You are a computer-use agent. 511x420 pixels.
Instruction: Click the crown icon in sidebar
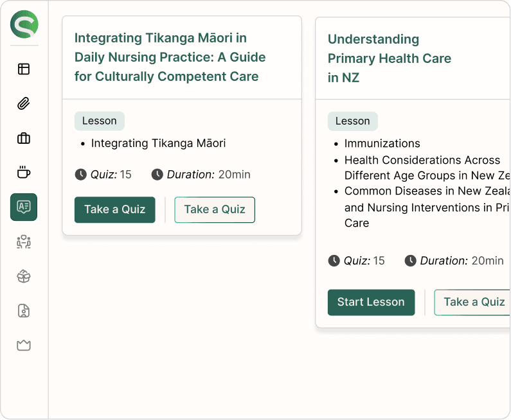click(24, 345)
